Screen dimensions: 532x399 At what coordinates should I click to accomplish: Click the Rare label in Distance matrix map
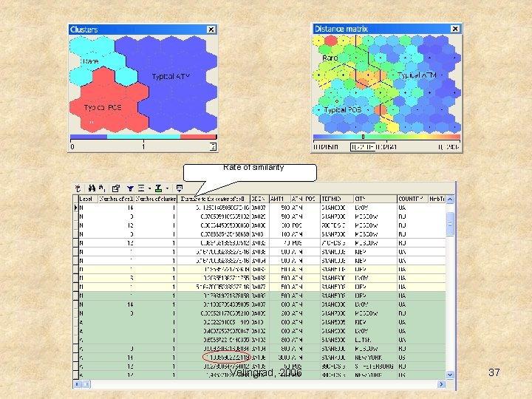[330, 58]
